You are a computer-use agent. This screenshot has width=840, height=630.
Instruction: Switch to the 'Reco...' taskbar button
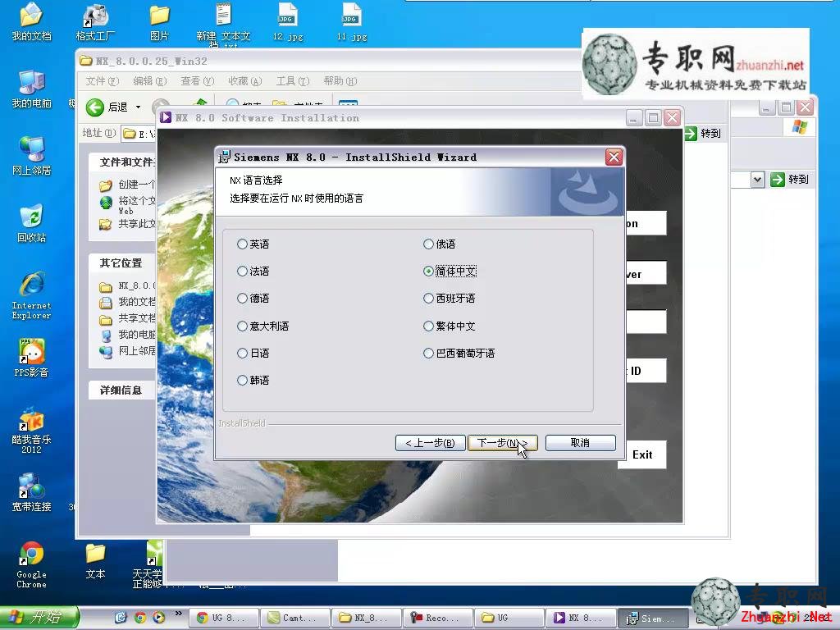click(438, 618)
